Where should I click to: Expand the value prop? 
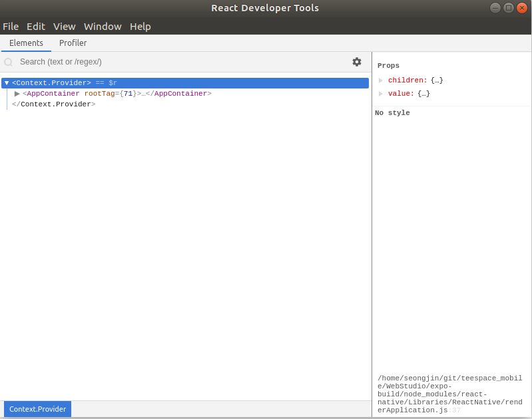click(381, 94)
